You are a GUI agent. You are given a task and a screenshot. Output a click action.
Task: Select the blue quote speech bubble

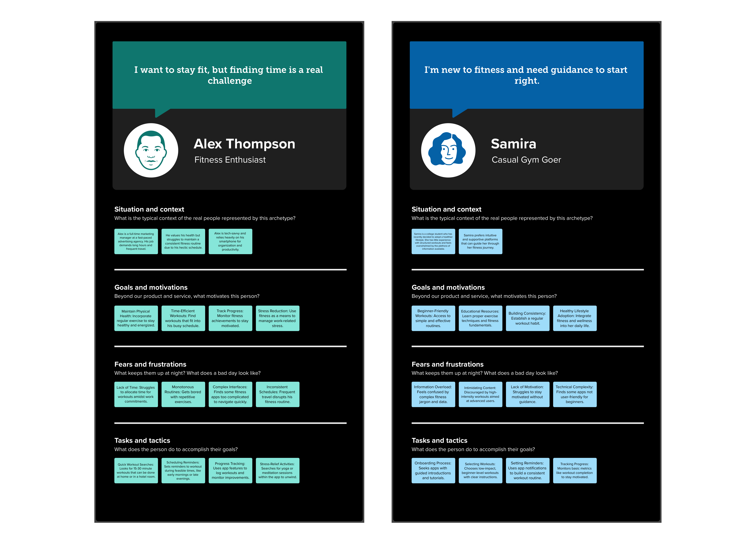[526, 75]
